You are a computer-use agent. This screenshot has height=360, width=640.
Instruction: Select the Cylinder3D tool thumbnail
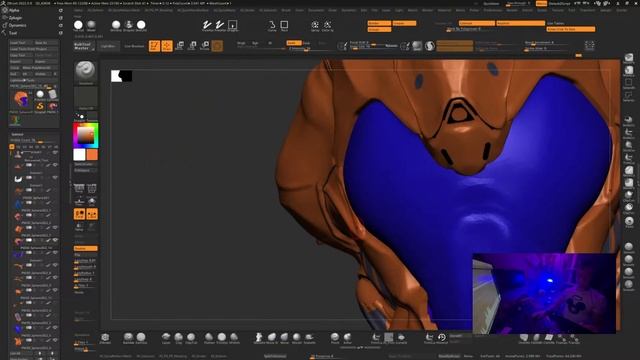[x=53, y=95]
